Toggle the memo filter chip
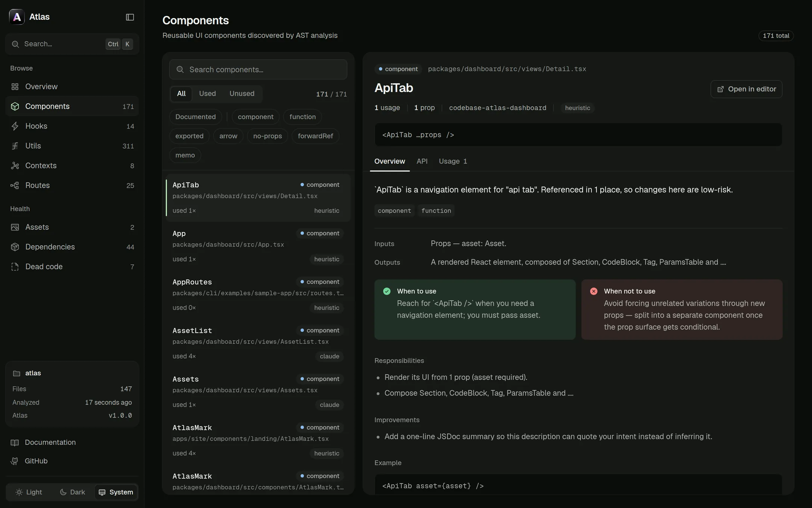 click(185, 155)
